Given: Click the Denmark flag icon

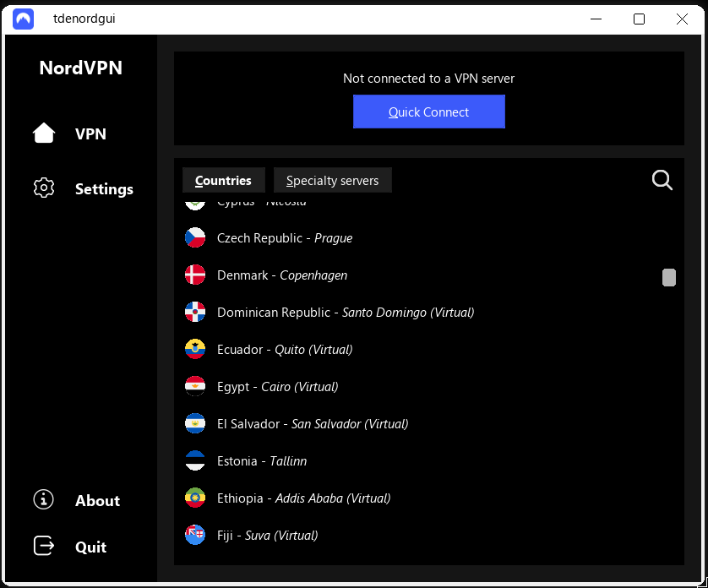Looking at the screenshot, I should click(195, 275).
